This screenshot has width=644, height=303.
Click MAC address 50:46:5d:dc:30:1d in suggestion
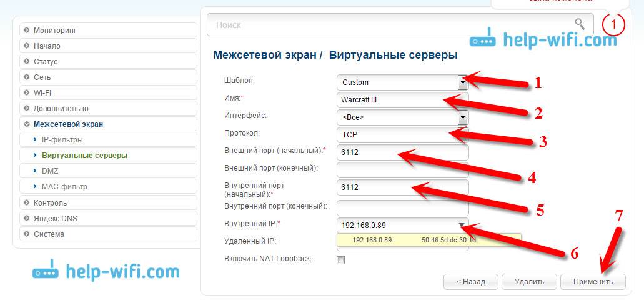[448, 240]
